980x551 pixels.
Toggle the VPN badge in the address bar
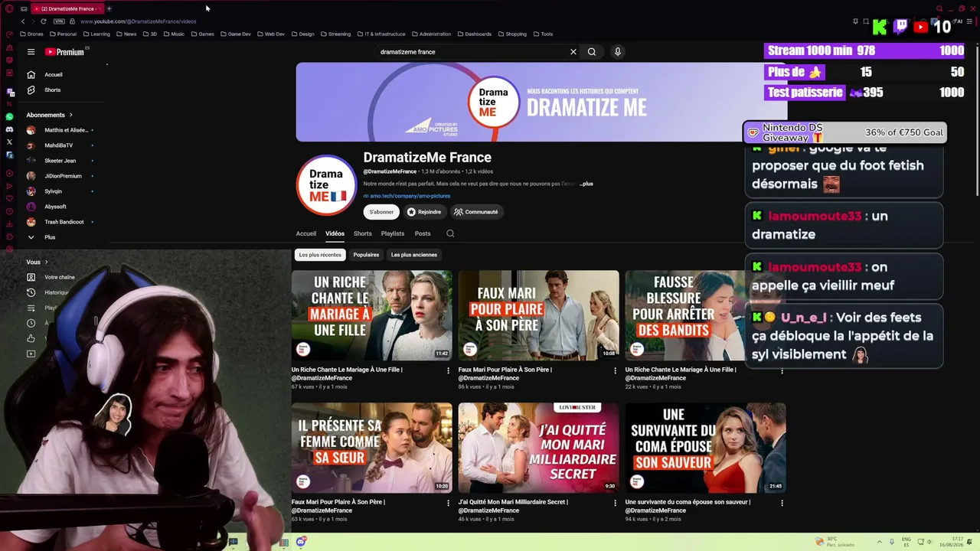click(x=59, y=21)
